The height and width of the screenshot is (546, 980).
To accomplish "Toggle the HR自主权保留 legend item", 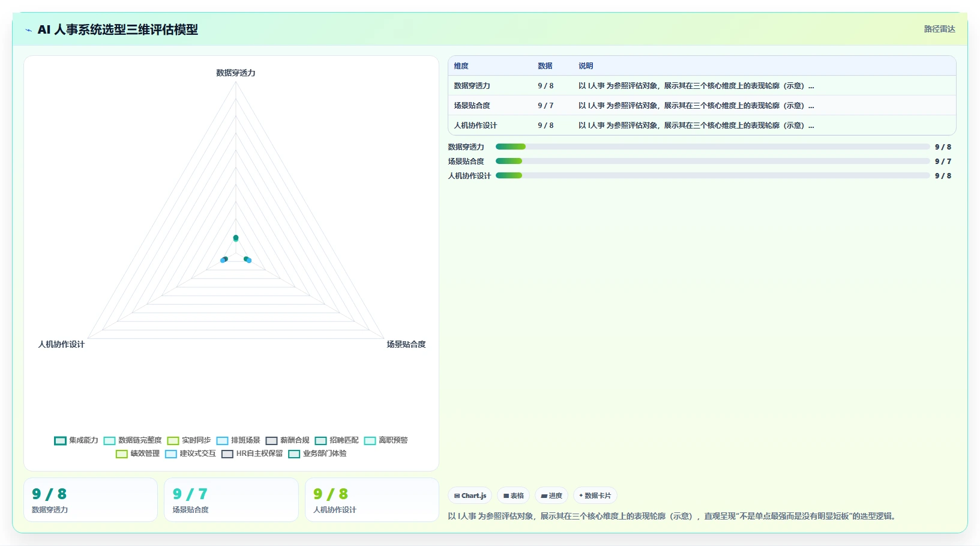I will coord(252,453).
